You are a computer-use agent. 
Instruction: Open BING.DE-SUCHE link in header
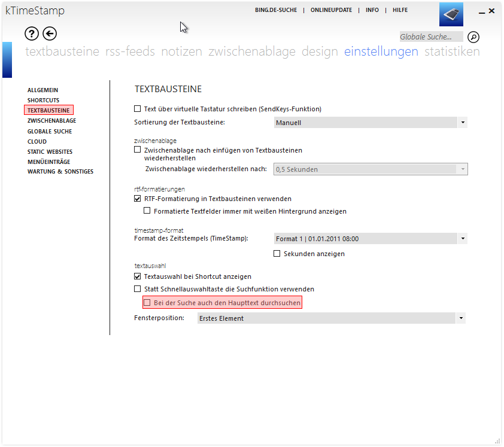coord(276,10)
